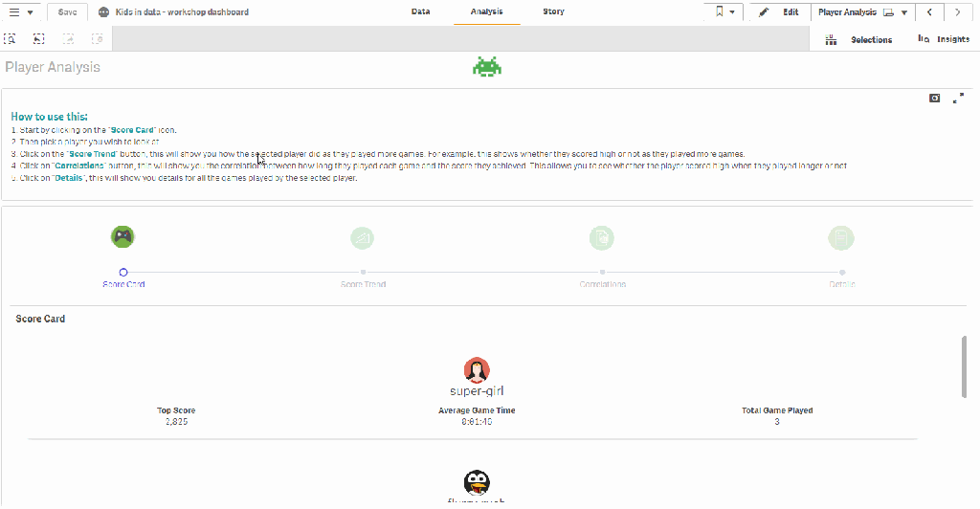Screen dimensions: 980x509
Task: Open the Player Analysis sheet selector
Action: [x=861, y=12]
